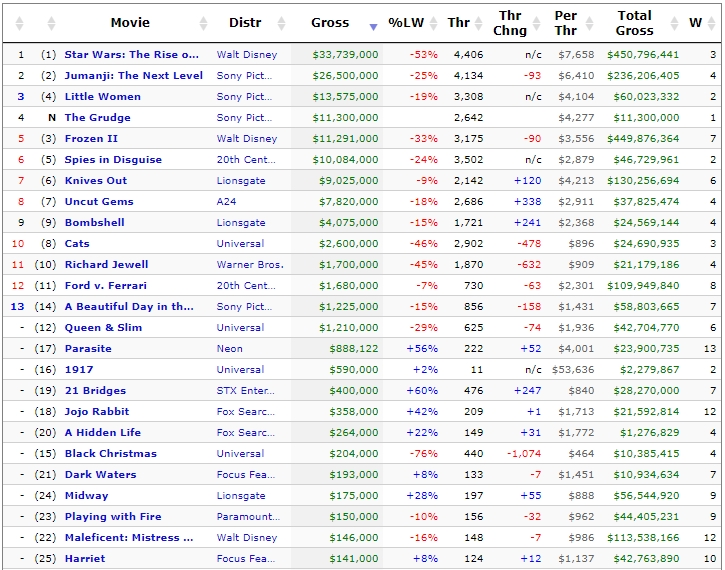Select per-theater value $53,636
This screenshot has height=570, width=725.
(x=573, y=370)
